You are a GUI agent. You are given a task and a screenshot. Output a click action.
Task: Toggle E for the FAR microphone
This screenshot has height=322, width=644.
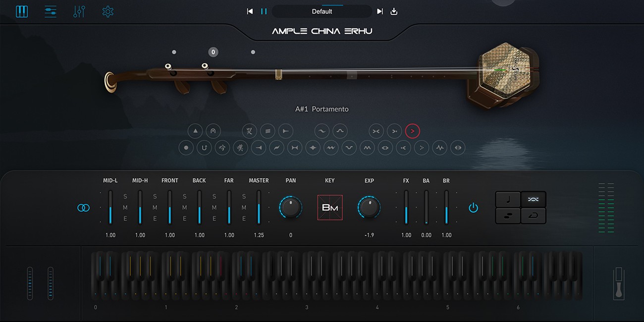[244, 218]
